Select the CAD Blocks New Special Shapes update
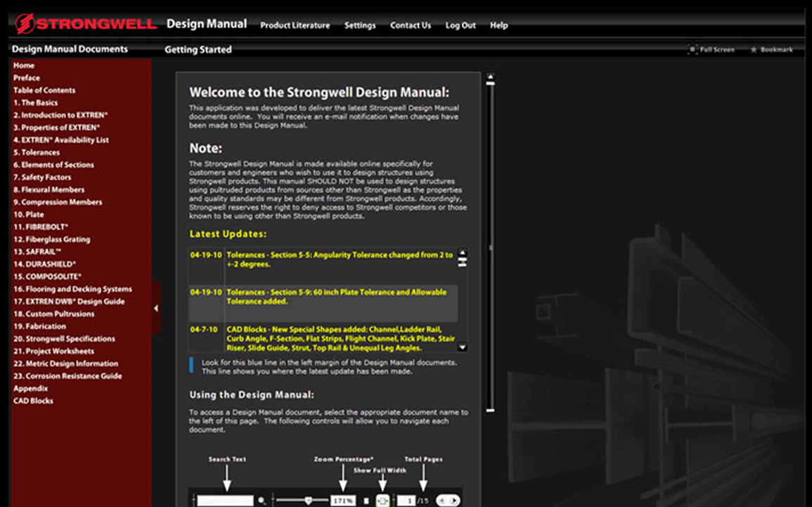This screenshot has width=812, height=507. point(323,338)
